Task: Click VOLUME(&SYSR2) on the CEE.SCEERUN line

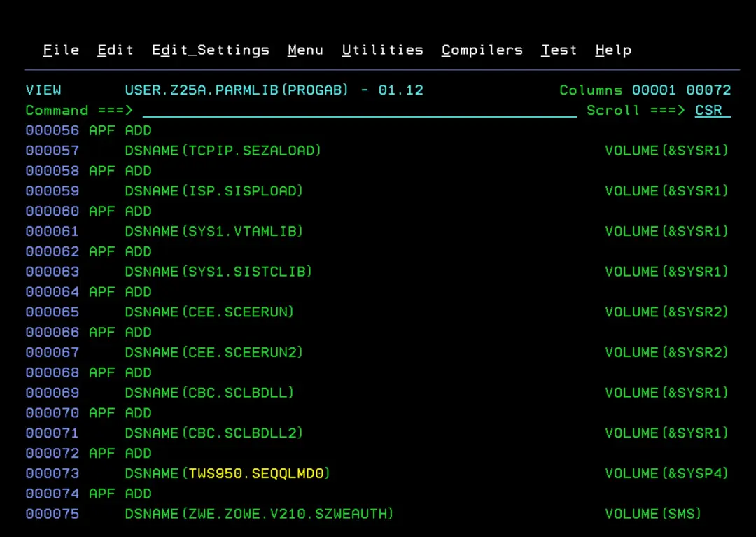Action: click(667, 312)
